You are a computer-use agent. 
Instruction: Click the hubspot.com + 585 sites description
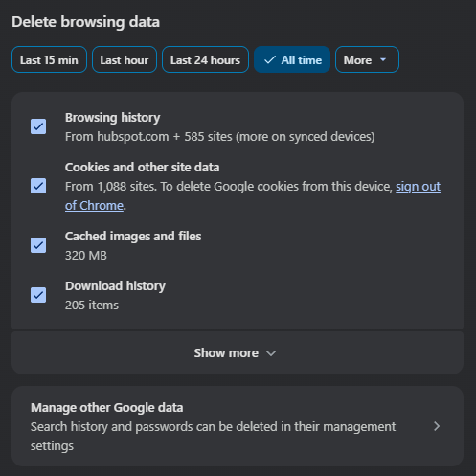click(x=220, y=137)
